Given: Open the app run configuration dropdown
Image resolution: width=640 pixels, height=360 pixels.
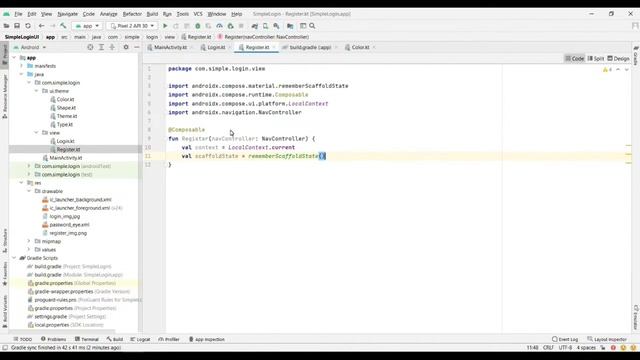Looking at the screenshot, I should click(87, 26).
